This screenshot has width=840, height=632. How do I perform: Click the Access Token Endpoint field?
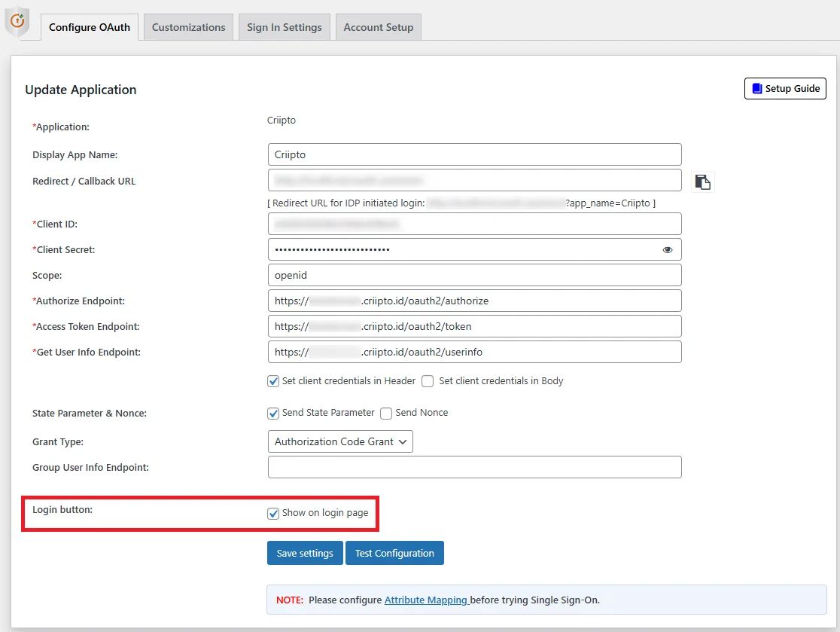point(475,326)
